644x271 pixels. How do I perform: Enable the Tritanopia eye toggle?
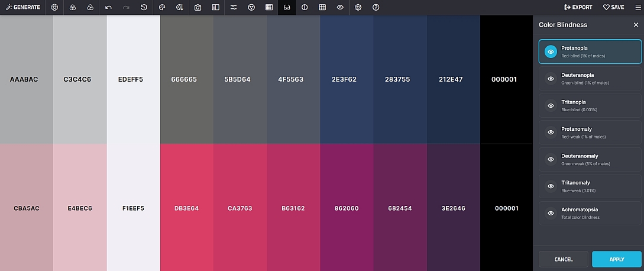coord(551,106)
